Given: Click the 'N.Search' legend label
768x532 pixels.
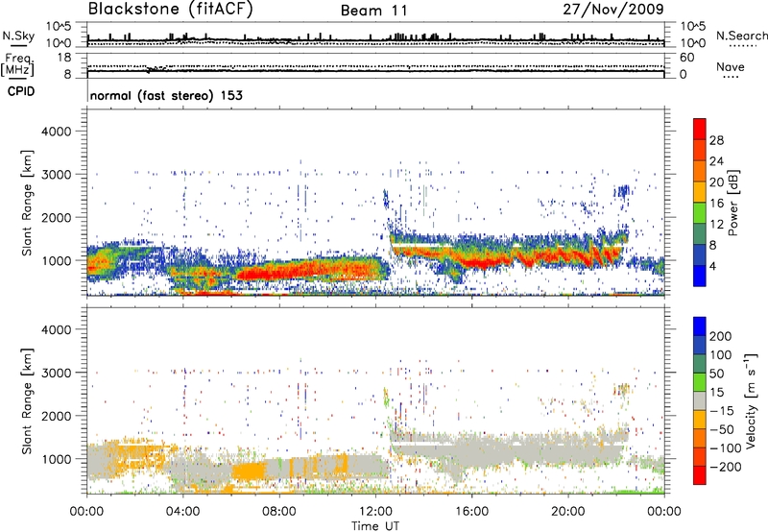Looking at the screenshot, I should pyautogui.click(x=741, y=36).
